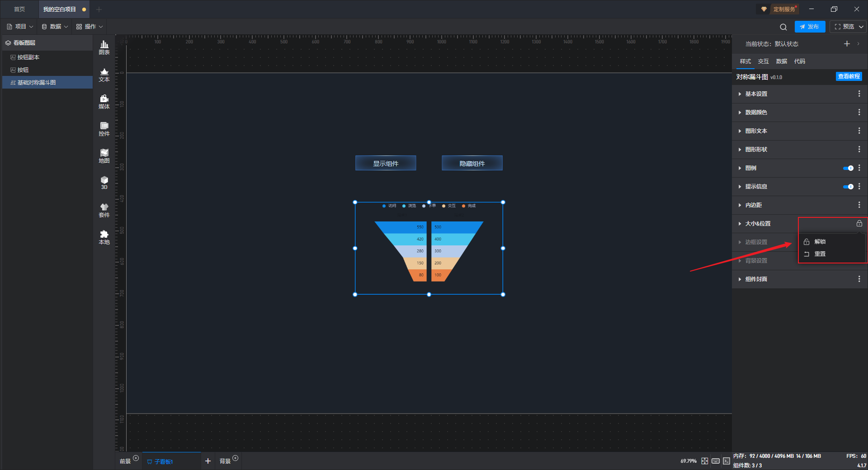Click the 预览 preview button

[844, 27]
